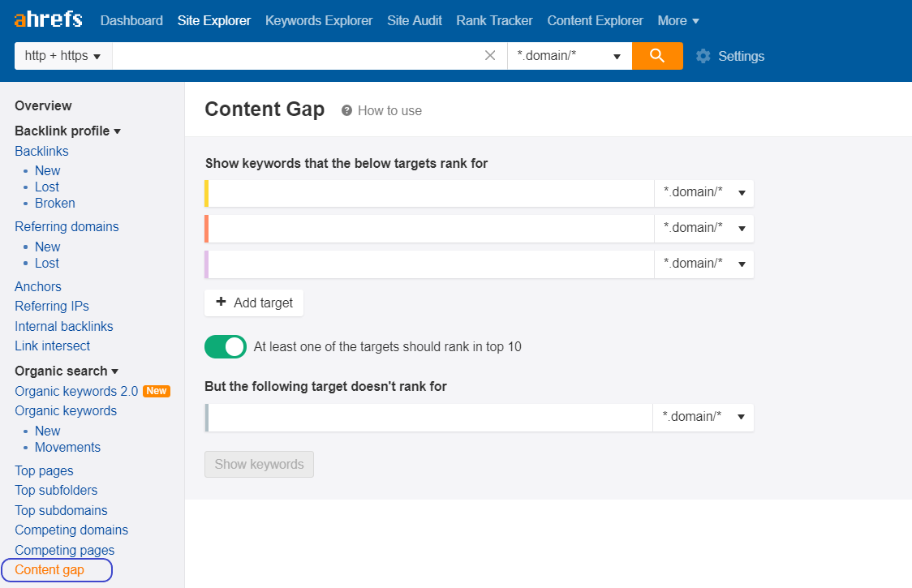Click the first yellow-marked target input field

tap(430, 193)
